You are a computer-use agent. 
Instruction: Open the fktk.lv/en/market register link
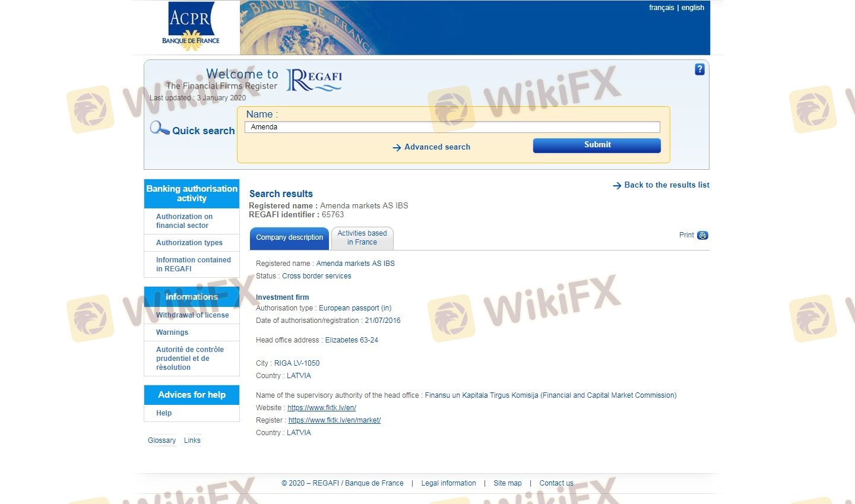pyautogui.click(x=334, y=420)
